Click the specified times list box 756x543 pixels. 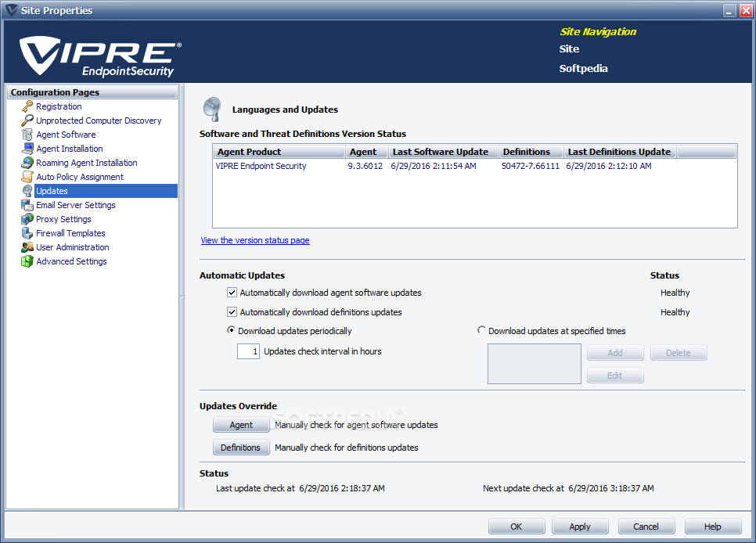click(x=535, y=364)
